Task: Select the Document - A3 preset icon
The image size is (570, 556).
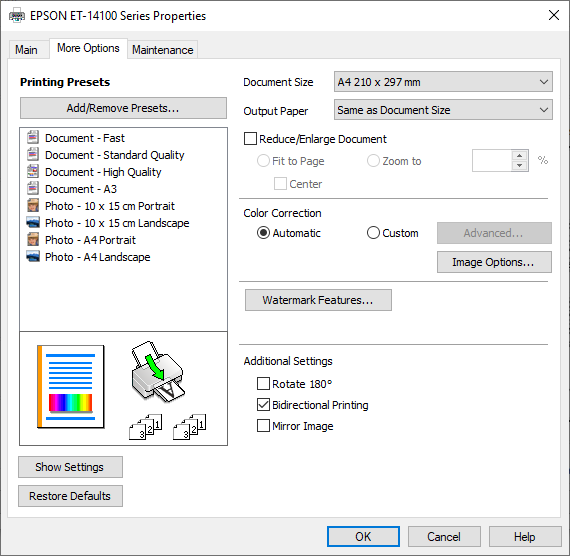Action: coord(33,188)
